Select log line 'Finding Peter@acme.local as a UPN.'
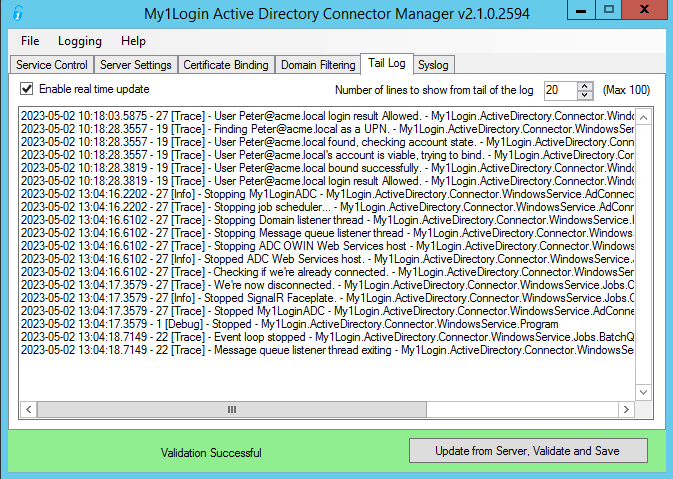673x479 pixels. pyautogui.click(x=327, y=129)
